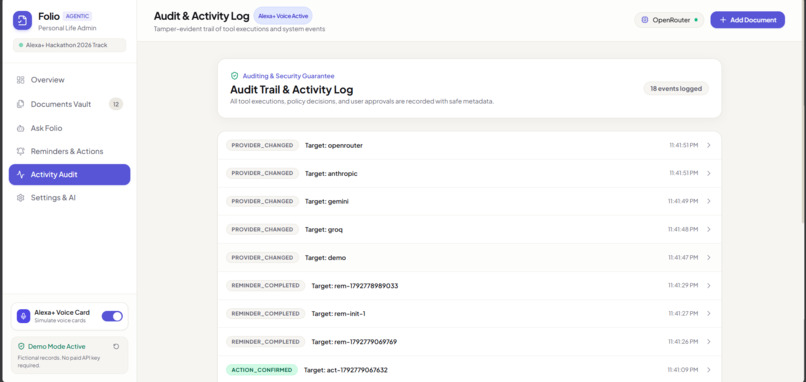Click the 11:41:47 PM timestamp
Screen dimensions: 806x382
683,258
